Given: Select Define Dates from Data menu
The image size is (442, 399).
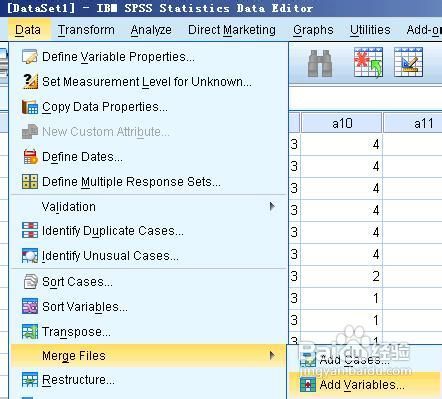Looking at the screenshot, I should [x=149, y=157].
